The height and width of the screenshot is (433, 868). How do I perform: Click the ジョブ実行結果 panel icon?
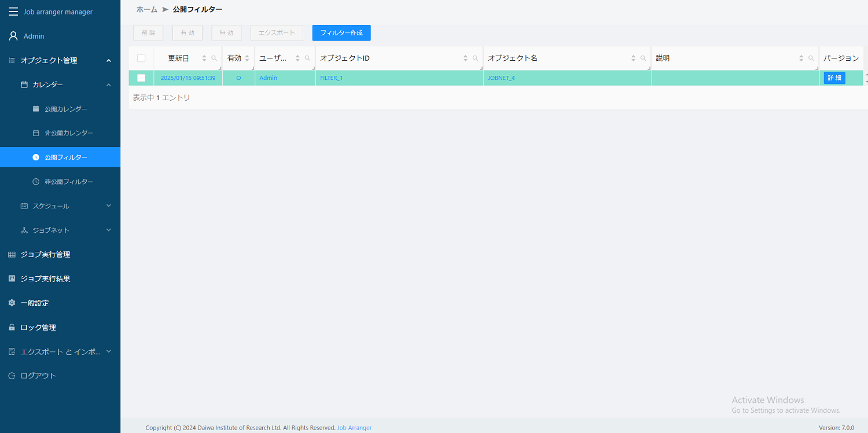[11, 278]
